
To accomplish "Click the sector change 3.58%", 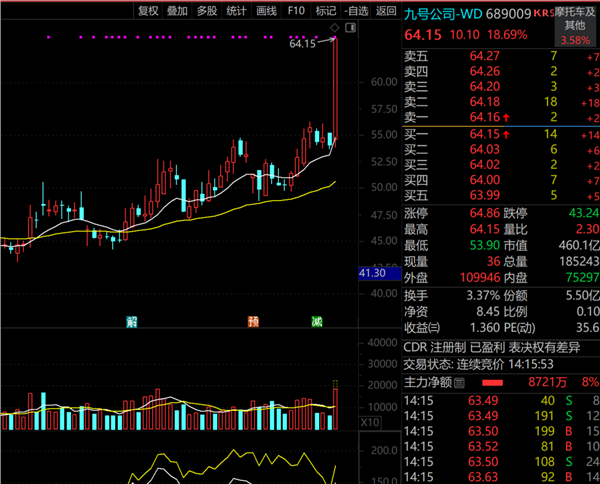I will [x=575, y=40].
